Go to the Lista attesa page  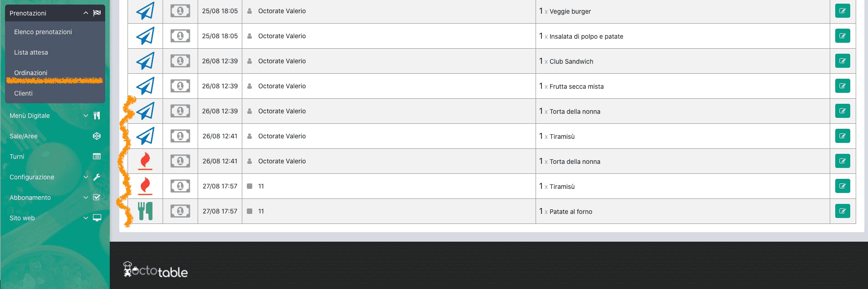pos(31,52)
